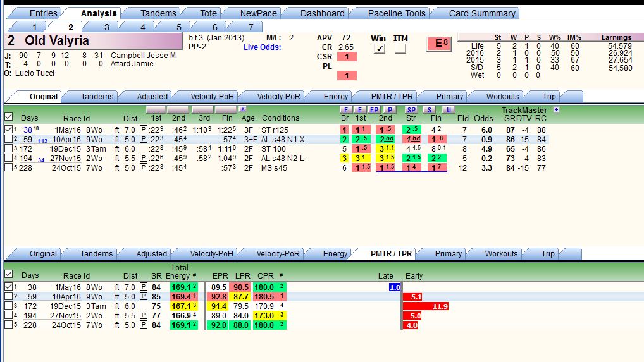Screen dimensions: 644x362
Task: Open the NewPace tab
Action: [258, 13]
